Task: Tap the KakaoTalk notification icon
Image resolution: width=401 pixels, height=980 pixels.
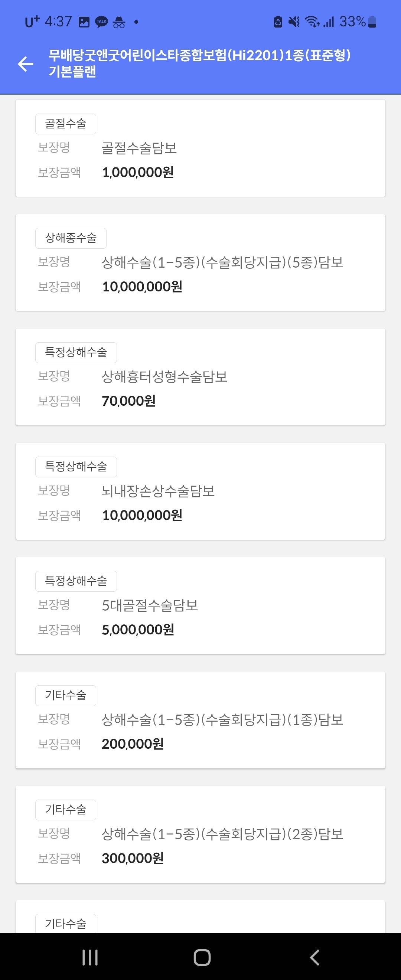Action: [101, 22]
